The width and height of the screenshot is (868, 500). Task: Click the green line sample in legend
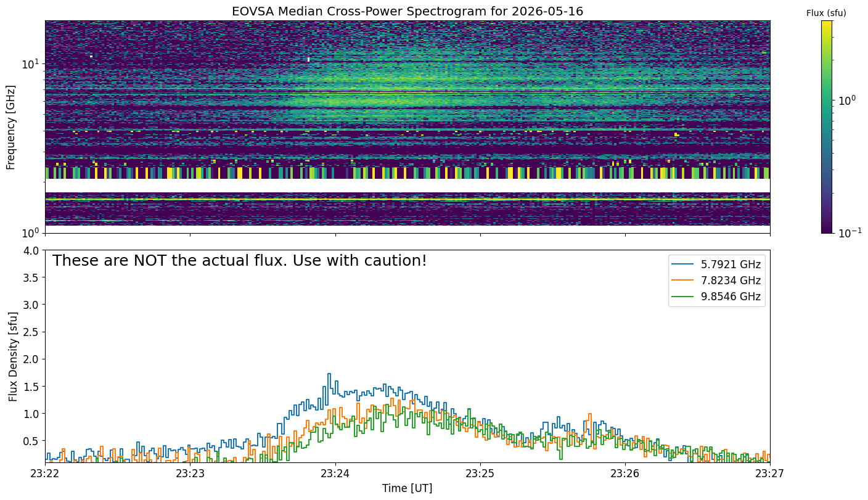pos(682,297)
